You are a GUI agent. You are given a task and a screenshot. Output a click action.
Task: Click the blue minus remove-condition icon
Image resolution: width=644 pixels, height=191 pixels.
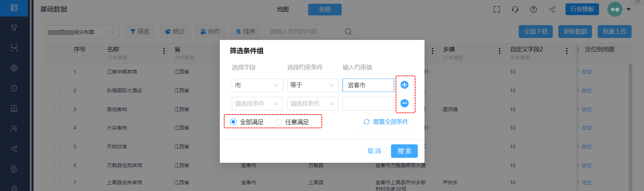pyautogui.click(x=404, y=103)
